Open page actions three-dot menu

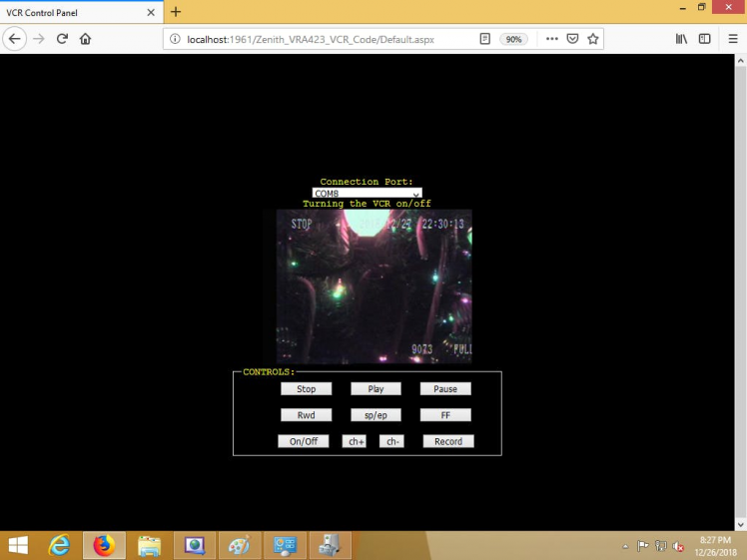[x=550, y=39]
